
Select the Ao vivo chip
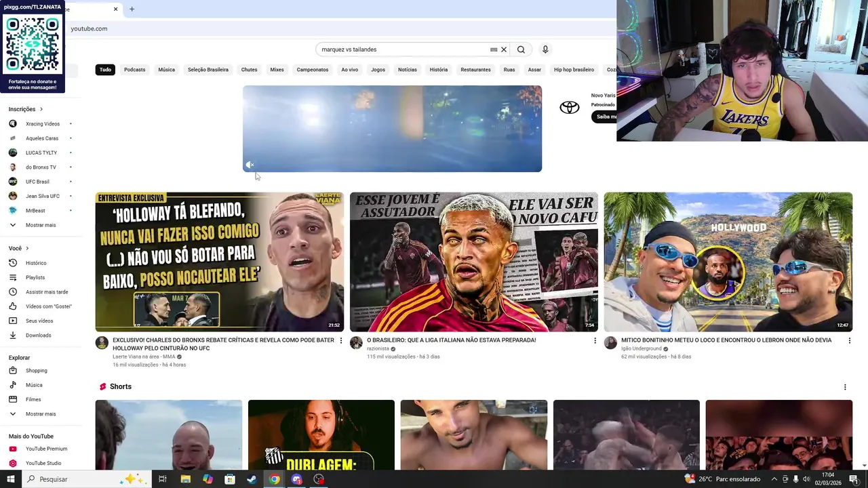(349, 70)
